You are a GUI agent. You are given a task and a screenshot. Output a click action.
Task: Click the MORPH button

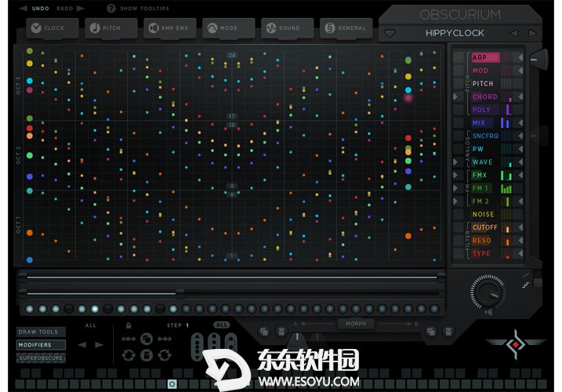[x=356, y=324]
